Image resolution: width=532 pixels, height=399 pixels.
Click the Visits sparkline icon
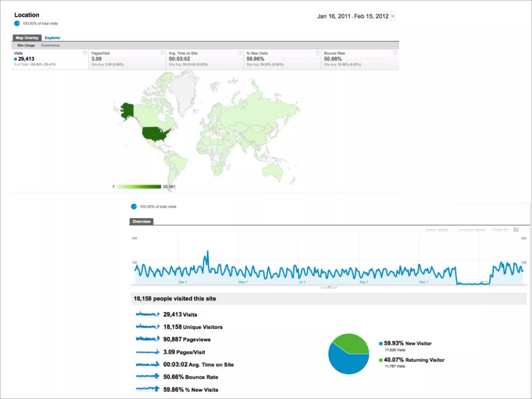(148, 314)
